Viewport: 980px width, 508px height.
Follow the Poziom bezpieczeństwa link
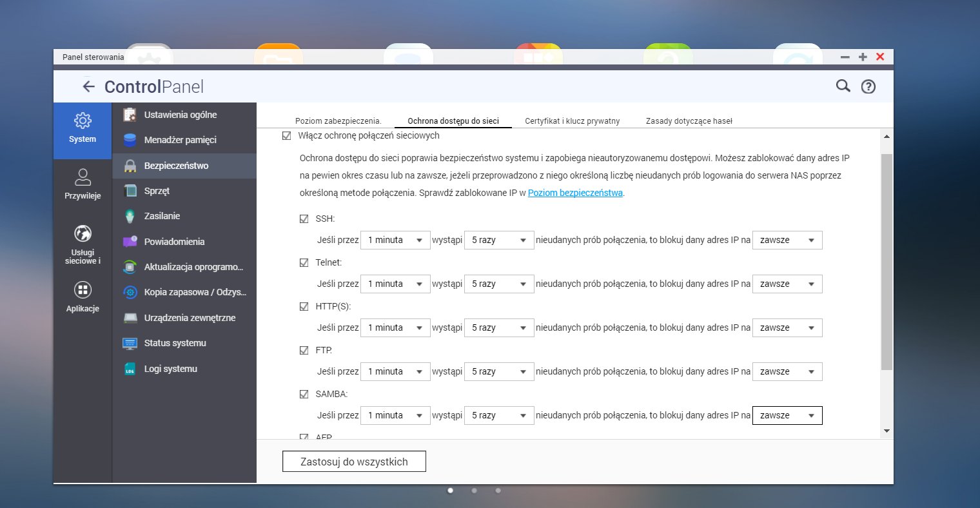click(x=575, y=193)
